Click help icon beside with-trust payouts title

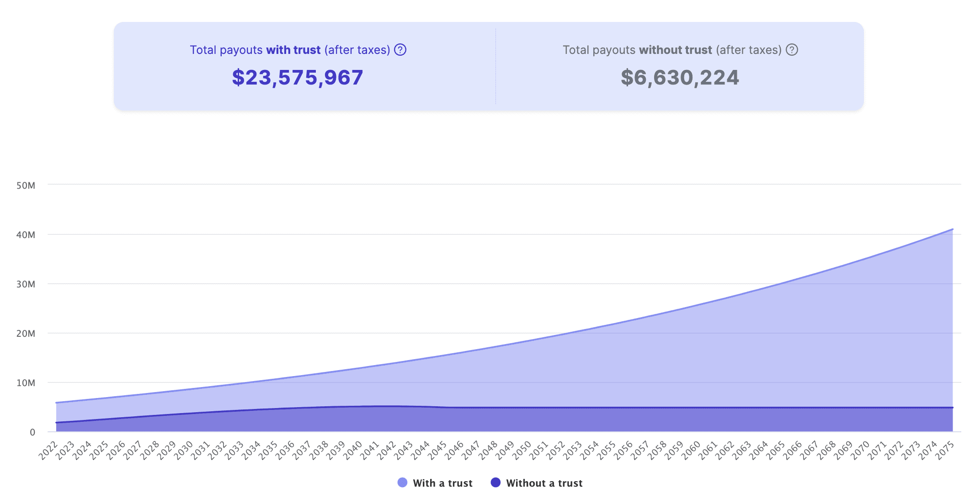pos(400,50)
